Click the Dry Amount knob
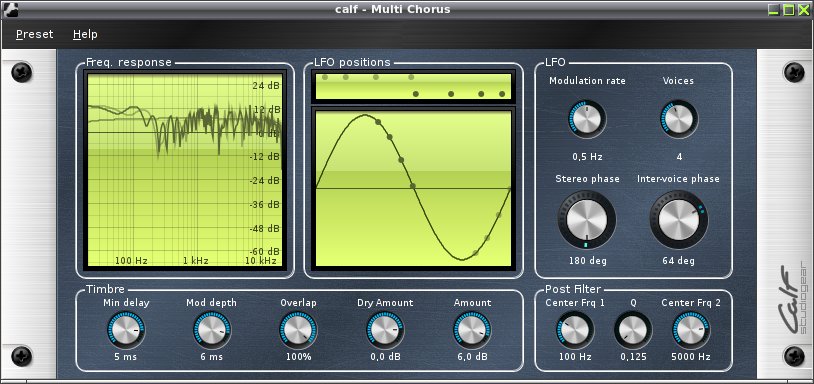This screenshot has height=384, width=814. coord(385,330)
